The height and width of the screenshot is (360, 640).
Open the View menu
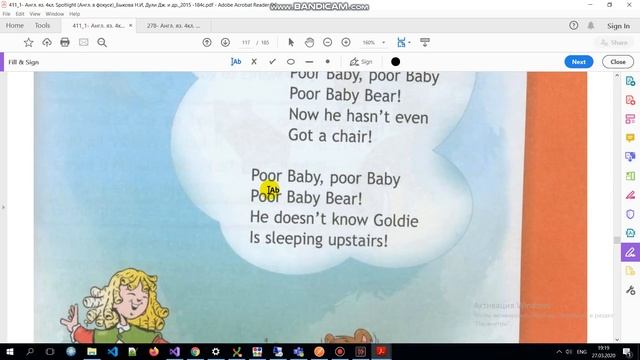coord(35,14)
